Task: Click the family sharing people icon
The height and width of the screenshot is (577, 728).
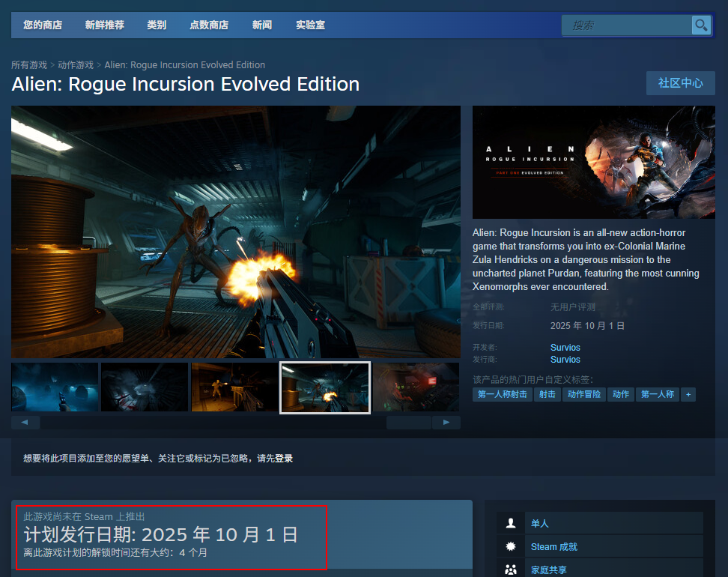Action: tap(511, 570)
